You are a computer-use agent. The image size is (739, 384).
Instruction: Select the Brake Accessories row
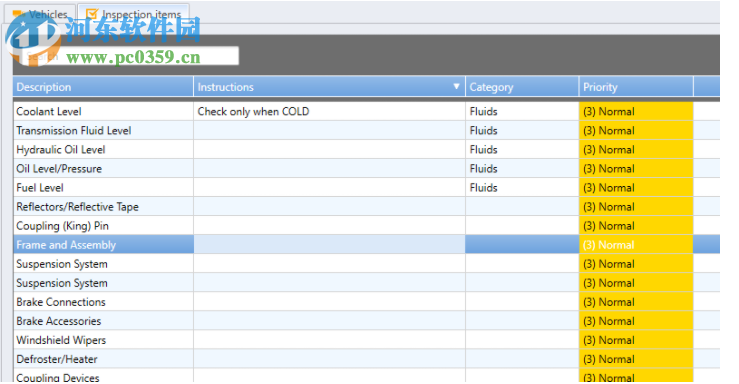[366, 321]
